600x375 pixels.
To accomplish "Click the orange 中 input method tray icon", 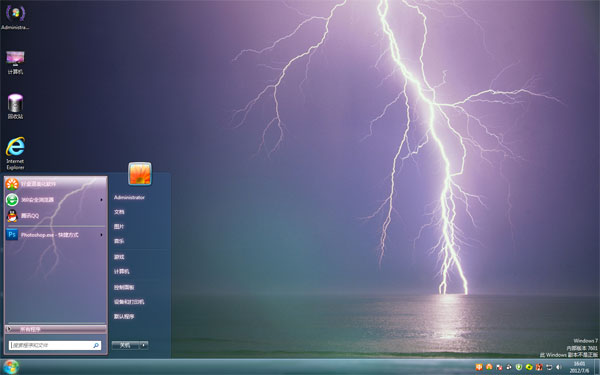I will [479, 367].
